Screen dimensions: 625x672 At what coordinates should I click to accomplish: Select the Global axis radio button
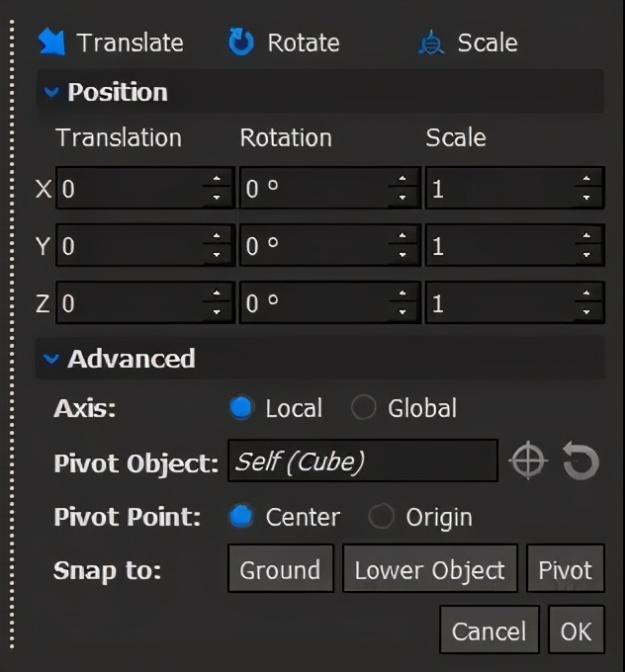364,408
